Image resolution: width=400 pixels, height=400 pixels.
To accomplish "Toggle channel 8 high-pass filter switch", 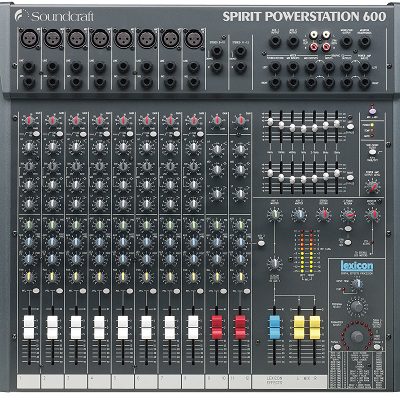I will (x=200, y=134).
